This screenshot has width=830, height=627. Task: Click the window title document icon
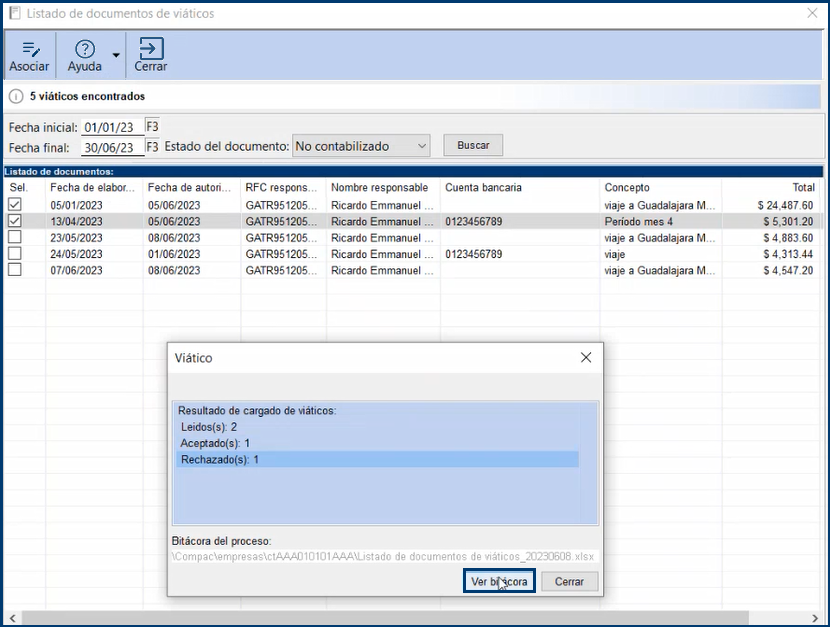[14, 14]
